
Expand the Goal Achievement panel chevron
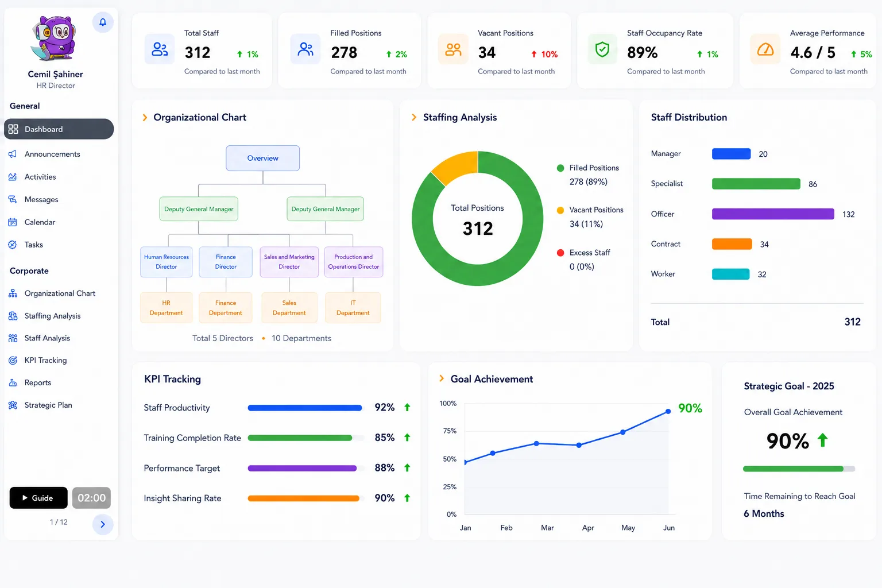coord(442,378)
